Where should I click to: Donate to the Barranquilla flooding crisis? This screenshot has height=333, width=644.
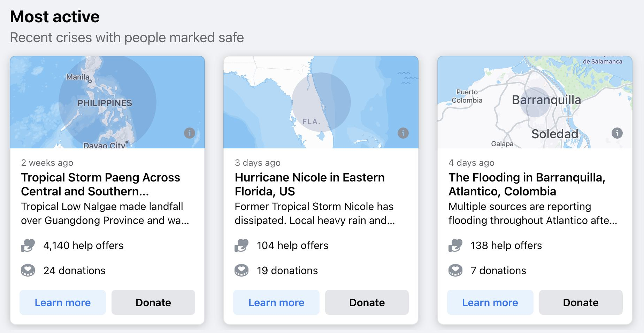click(x=580, y=302)
